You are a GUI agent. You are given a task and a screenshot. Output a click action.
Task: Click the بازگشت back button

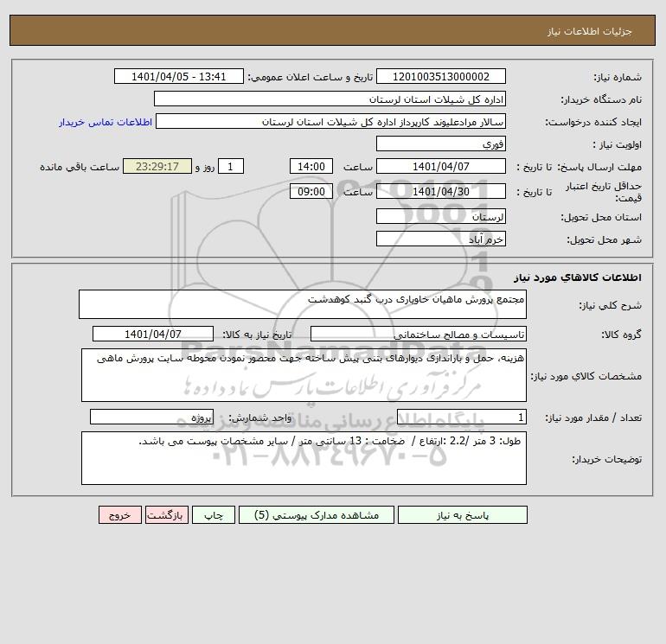point(166,514)
